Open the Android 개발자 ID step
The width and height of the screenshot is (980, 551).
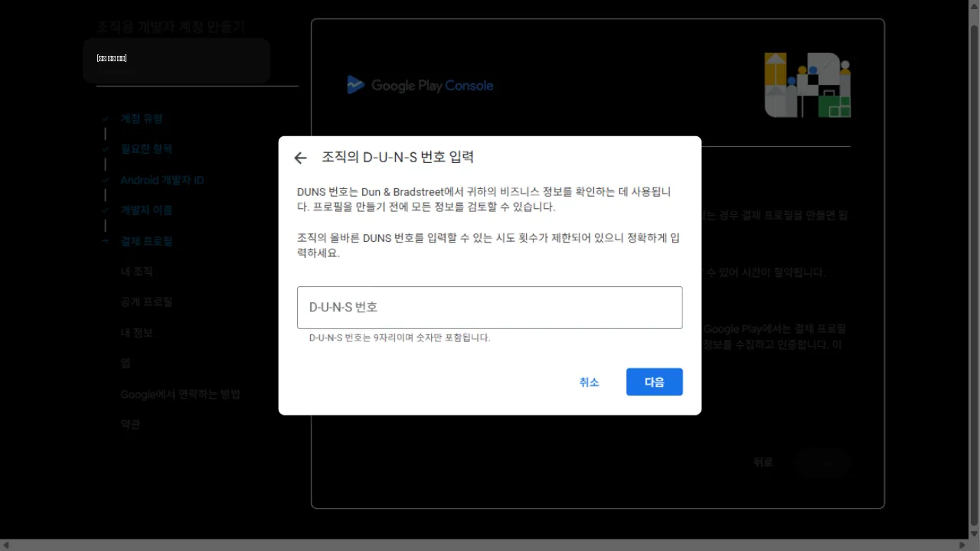(162, 180)
